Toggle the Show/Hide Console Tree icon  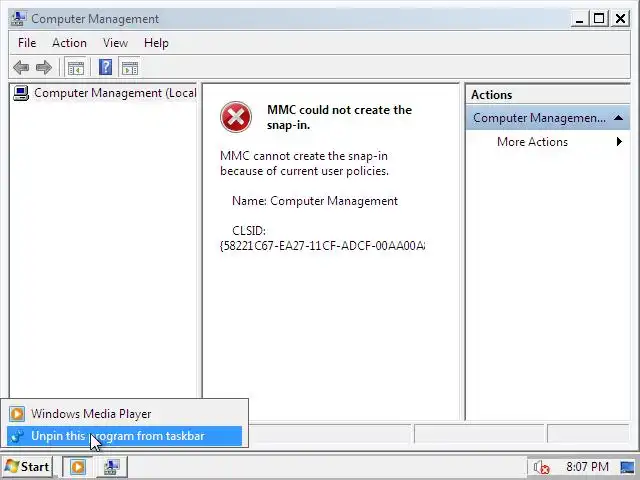(76, 67)
